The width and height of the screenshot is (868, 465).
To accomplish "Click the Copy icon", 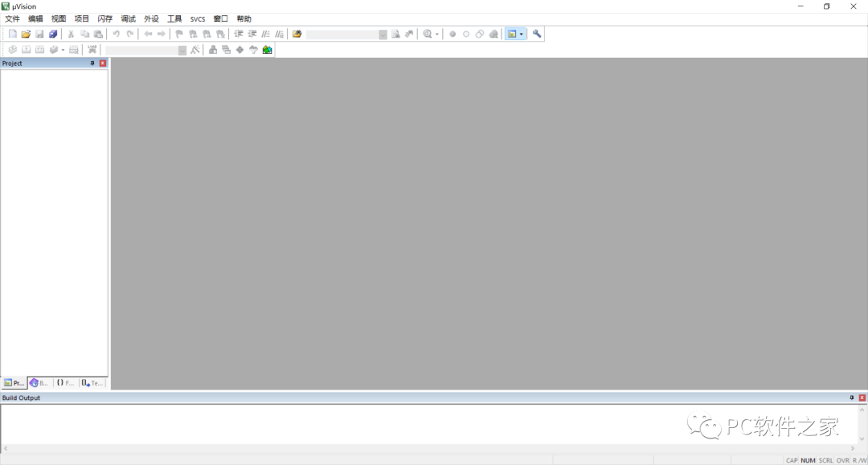I will [x=84, y=34].
